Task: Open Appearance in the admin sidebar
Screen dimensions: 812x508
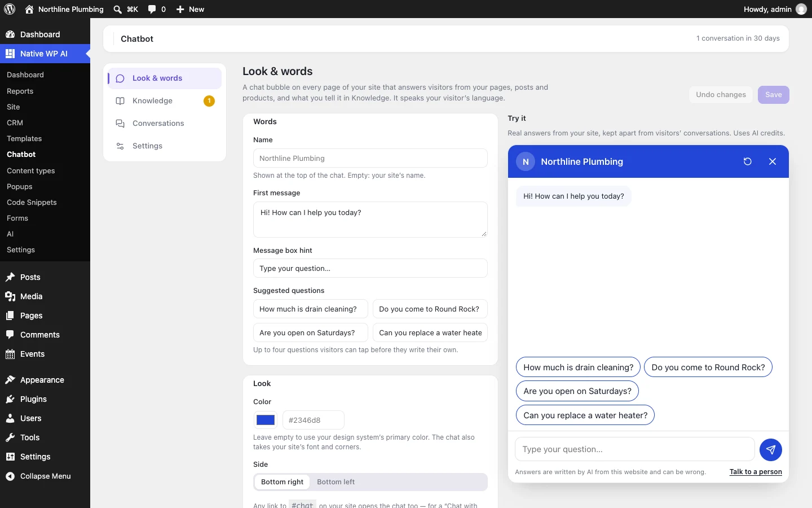Action: tap(45, 380)
